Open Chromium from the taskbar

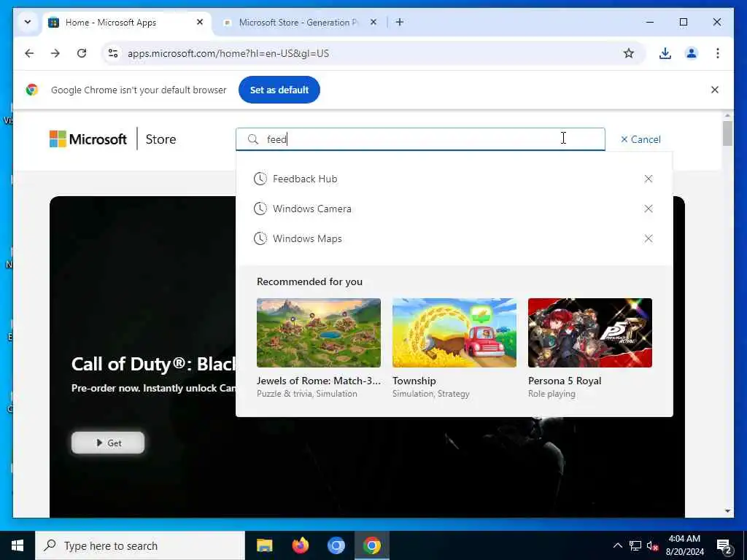(336, 545)
